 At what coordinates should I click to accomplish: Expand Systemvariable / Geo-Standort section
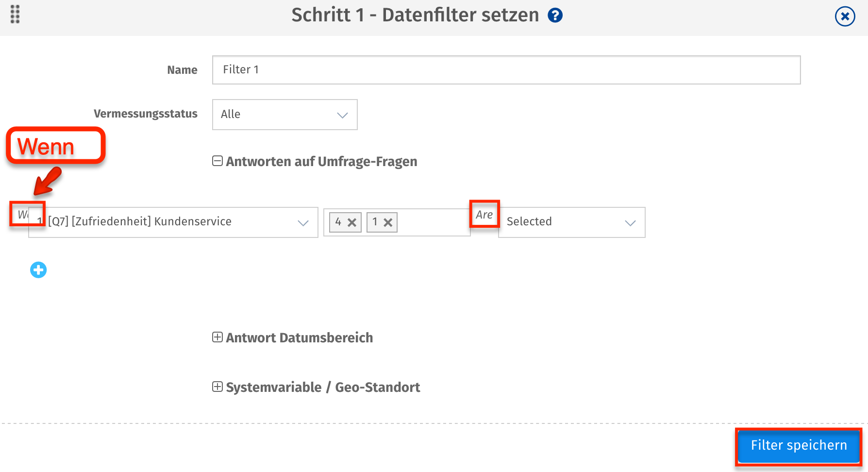[x=217, y=387]
